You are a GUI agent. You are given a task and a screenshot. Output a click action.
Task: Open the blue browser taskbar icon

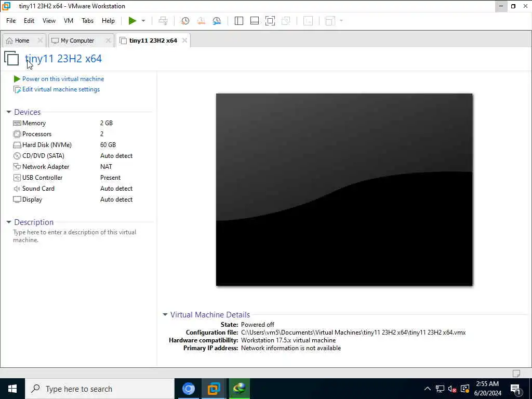pos(188,389)
